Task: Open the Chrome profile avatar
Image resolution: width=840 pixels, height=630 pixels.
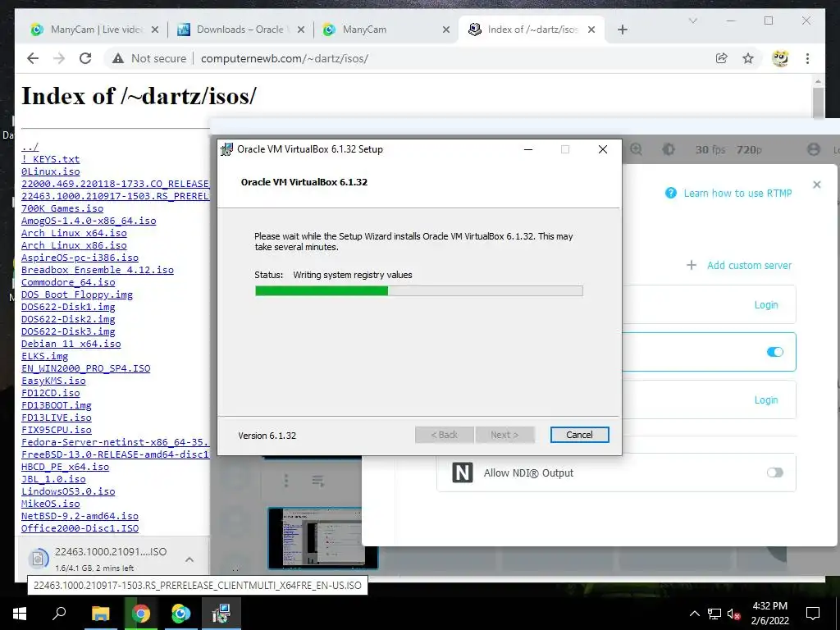Action: (x=780, y=58)
